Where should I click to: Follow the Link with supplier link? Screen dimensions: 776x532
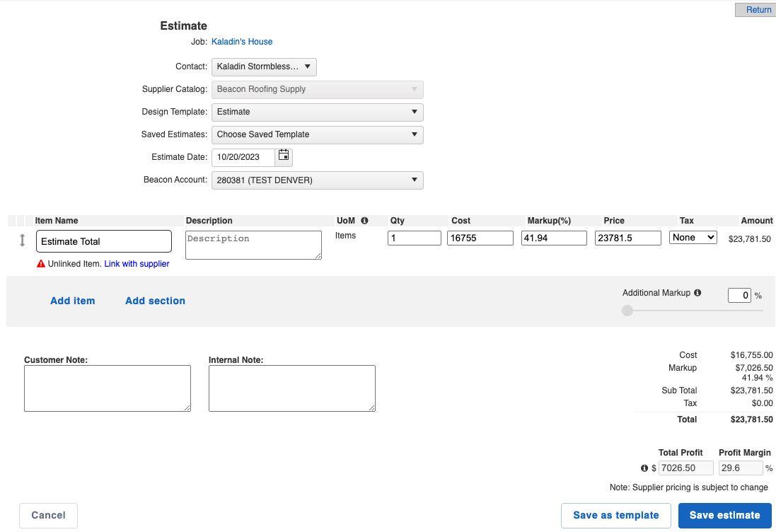coord(137,264)
